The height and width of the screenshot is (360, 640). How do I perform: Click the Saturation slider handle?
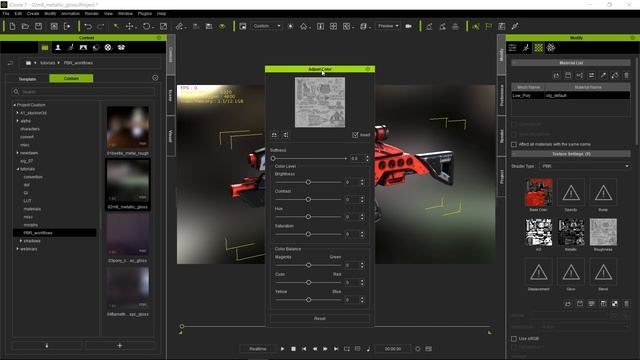pyautogui.click(x=309, y=234)
